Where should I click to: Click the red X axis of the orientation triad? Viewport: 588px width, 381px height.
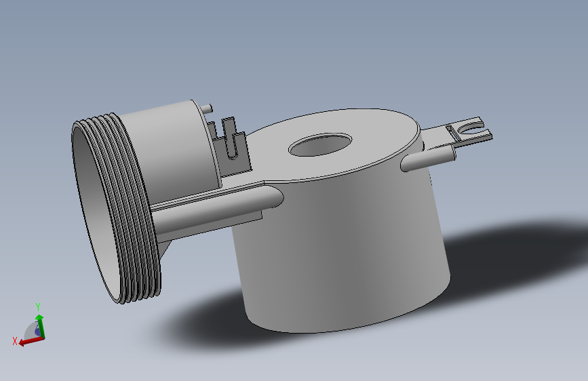click(x=30, y=342)
